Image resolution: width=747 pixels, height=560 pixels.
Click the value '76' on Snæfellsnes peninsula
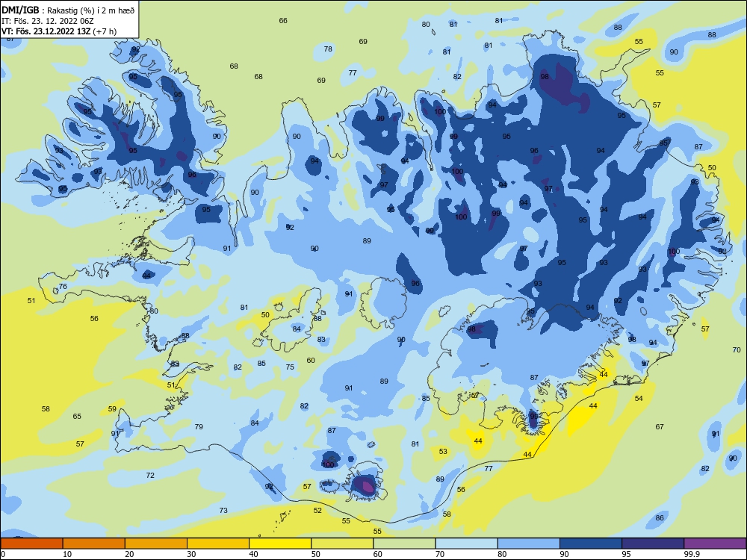pos(63,286)
